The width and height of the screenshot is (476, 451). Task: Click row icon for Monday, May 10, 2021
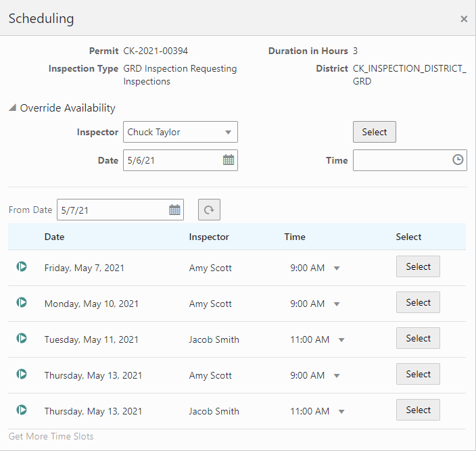coord(22,303)
